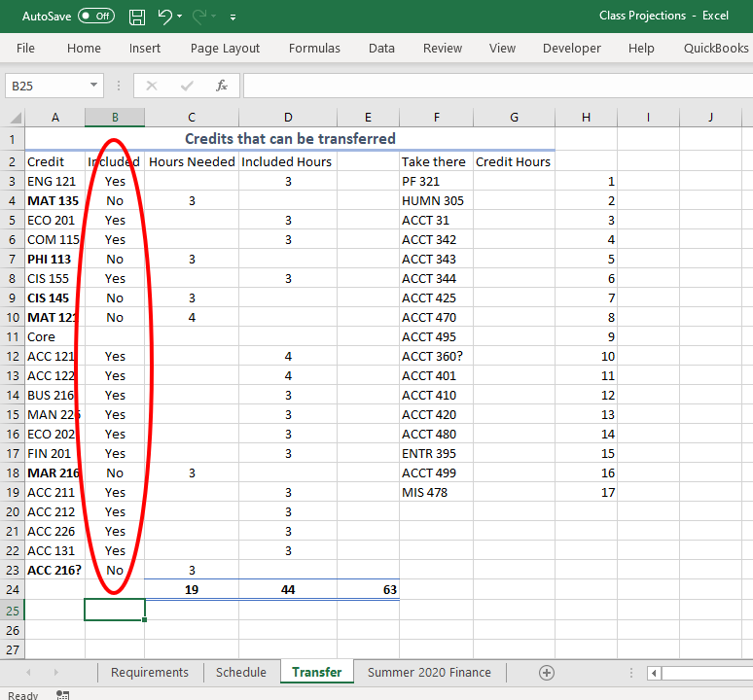This screenshot has height=700, width=753.
Task: Click cell 'PHI 113'
Action: 54,259
